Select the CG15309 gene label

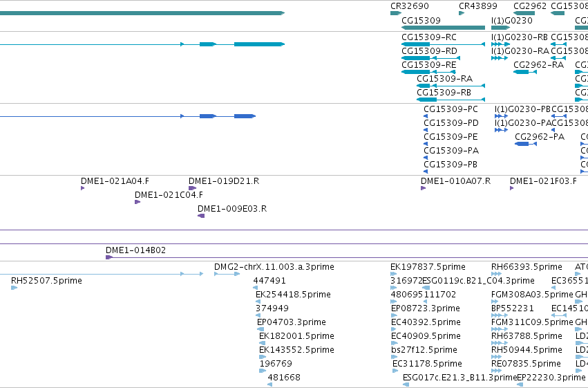click(x=421, y=20)
